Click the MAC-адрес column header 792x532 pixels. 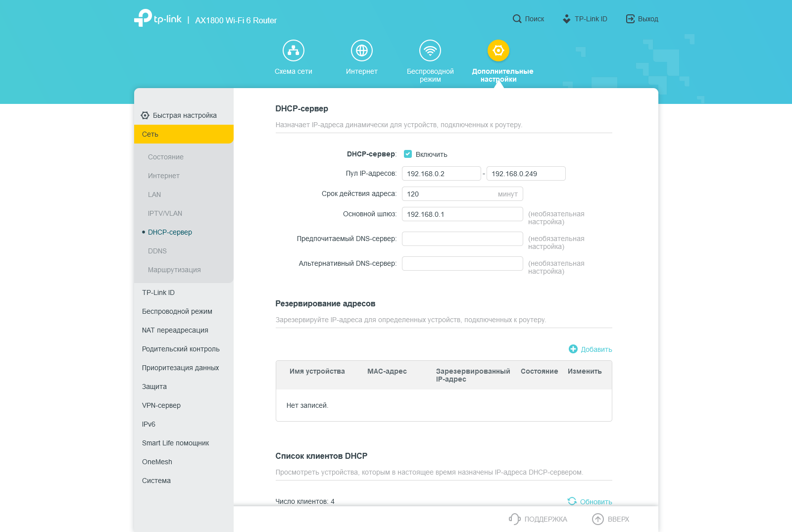click(387, 371)
